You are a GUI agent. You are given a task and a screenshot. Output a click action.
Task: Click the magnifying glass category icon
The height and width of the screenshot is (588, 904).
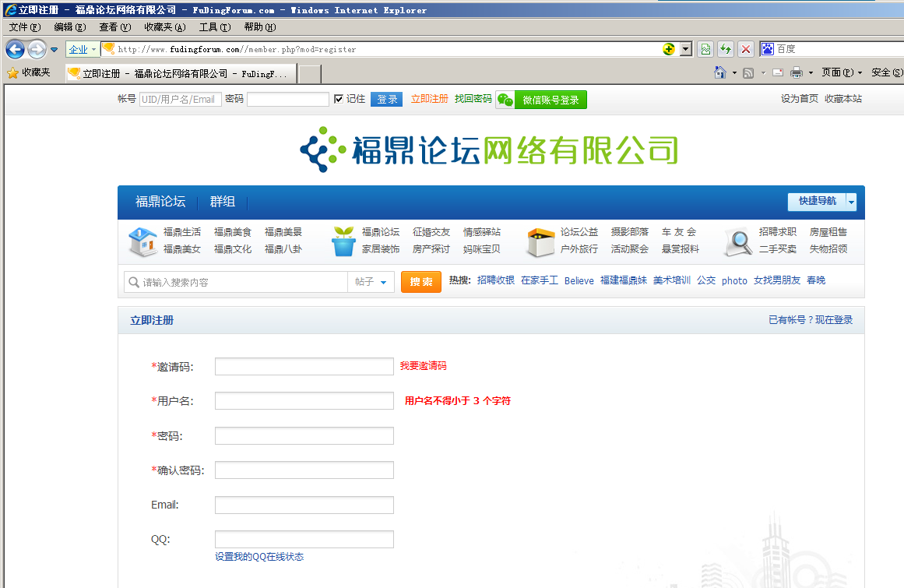[x=739, y=242]
